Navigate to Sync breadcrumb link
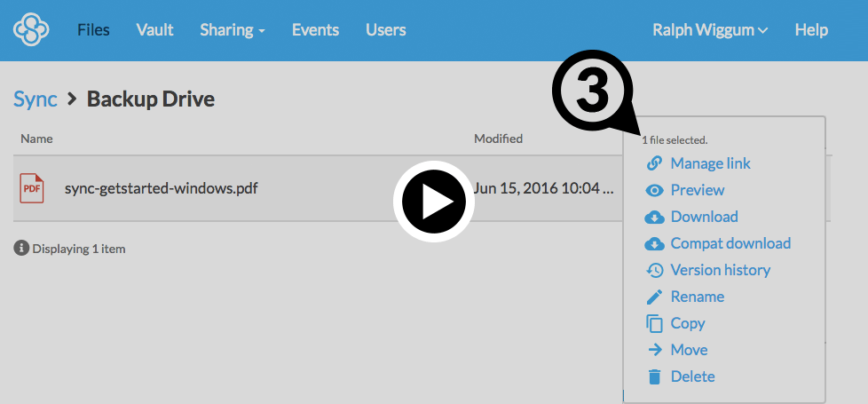Image resolution: width=868 pixels, height=404 pixels. 36,99
